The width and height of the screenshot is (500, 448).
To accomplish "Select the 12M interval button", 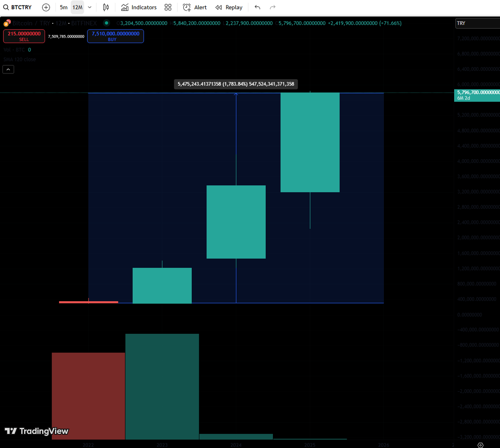I will tap(77, 8).
